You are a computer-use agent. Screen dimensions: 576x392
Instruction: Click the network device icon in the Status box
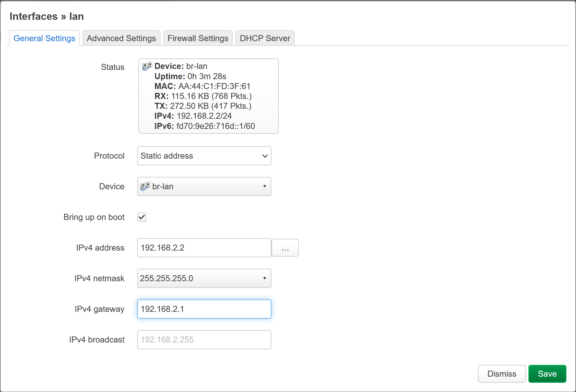pyautogui.click(x=147, y=66)
